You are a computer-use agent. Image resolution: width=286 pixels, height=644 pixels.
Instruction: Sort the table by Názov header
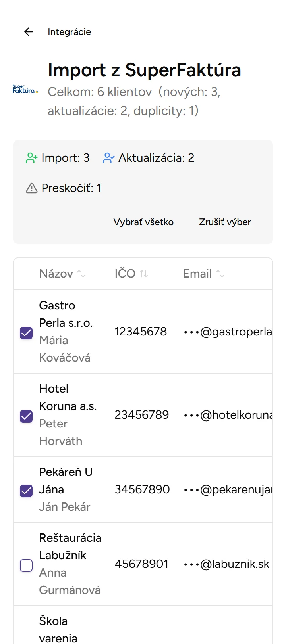click(56, 274)
